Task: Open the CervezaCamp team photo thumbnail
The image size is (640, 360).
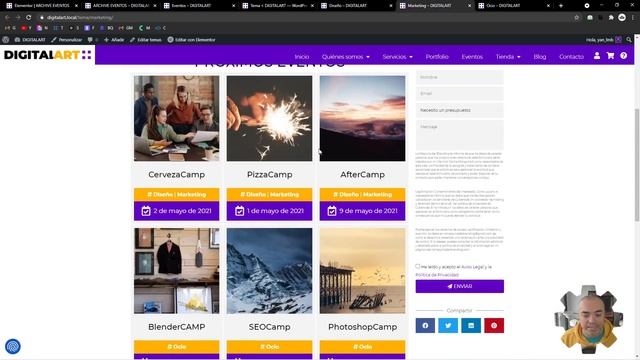Action: coord(176,118)
